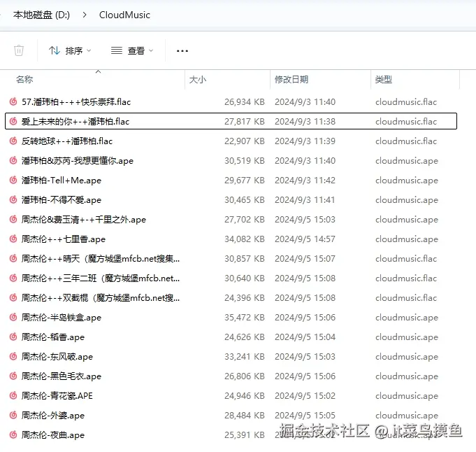Click the file icon for 潘玮柏-Tell+Me.ape
Image resolution: width=476 pixels, height=452 pixels.
pos(13,180)
